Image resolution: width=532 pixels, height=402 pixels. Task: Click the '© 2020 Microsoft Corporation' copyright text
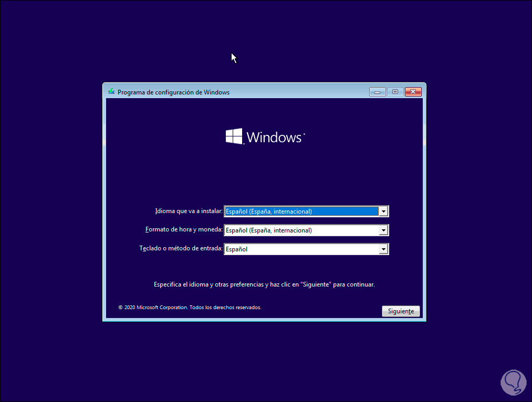(190, 308)
